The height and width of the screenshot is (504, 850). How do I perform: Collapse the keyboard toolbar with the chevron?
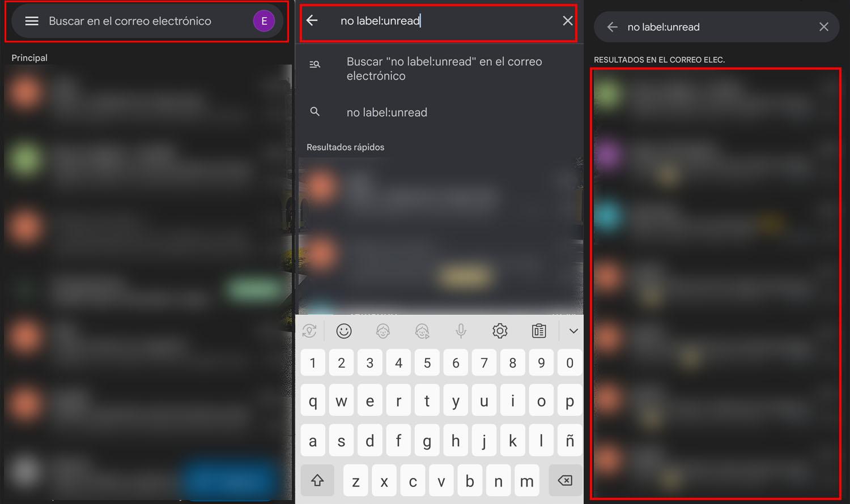tap(573, 331)
